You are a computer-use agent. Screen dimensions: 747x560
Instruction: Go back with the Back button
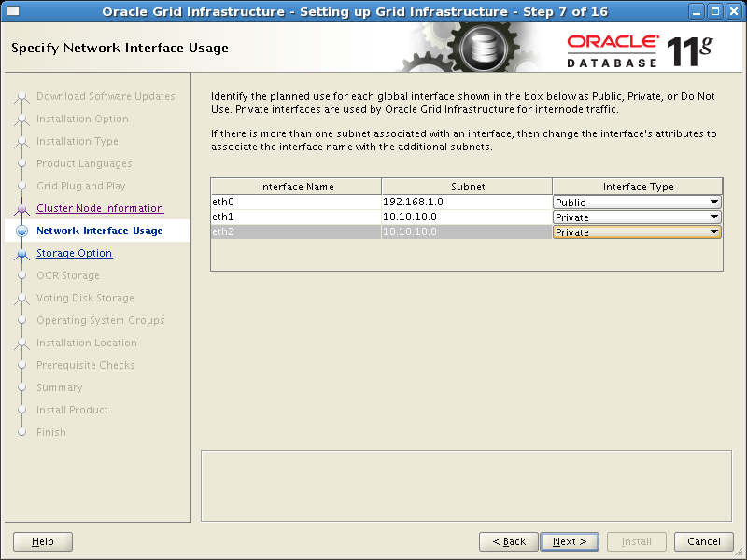[x=509, y=541]
